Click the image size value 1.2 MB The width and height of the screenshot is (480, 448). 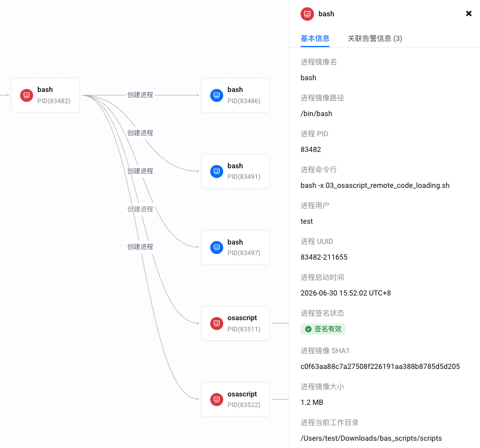click(312, 402)
